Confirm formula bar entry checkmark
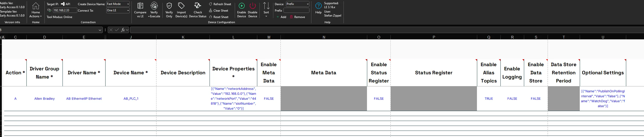 (117, 30)
